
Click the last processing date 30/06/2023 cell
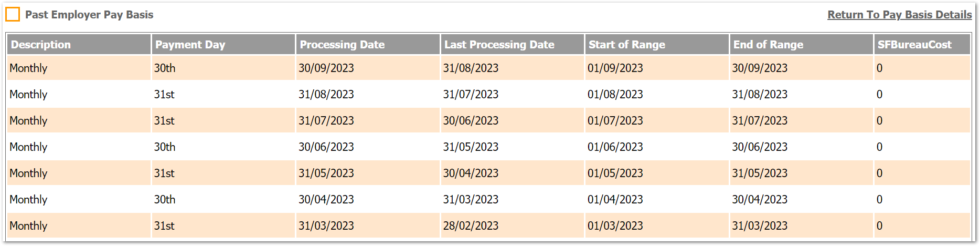coord(471,121)
